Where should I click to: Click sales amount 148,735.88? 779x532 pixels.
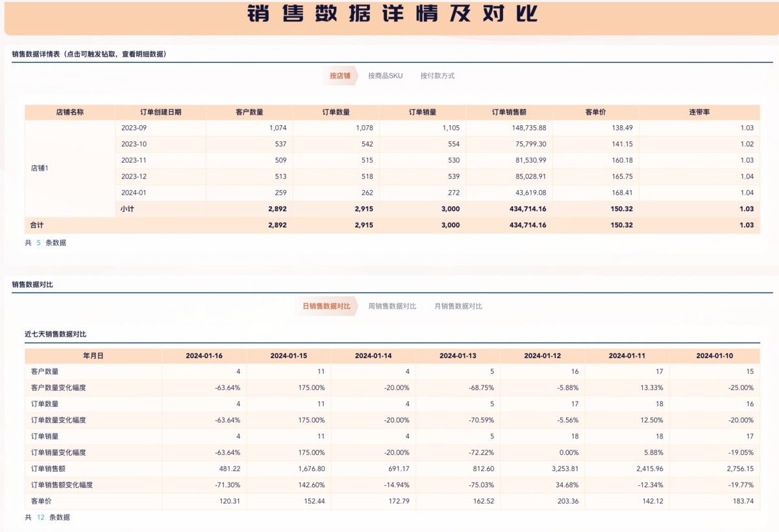pos(529,128)
